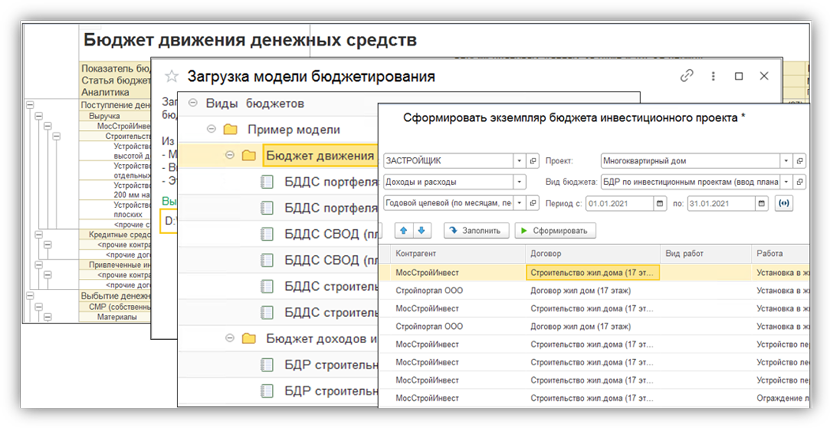Viewport: 830px width, 428px height.
Task: Open the three-dot more options menu
Action: (712, 76)
